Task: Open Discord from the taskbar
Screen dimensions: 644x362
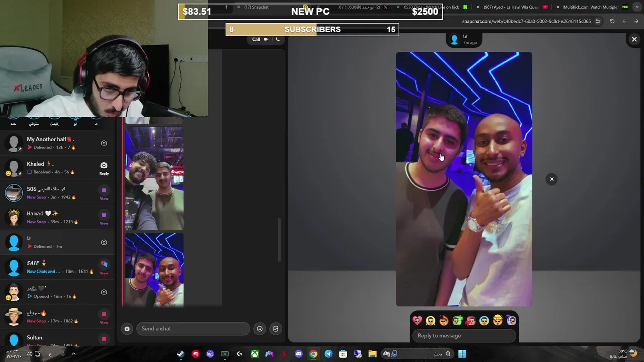Action: pyautogui.click(x=299, y=354)
